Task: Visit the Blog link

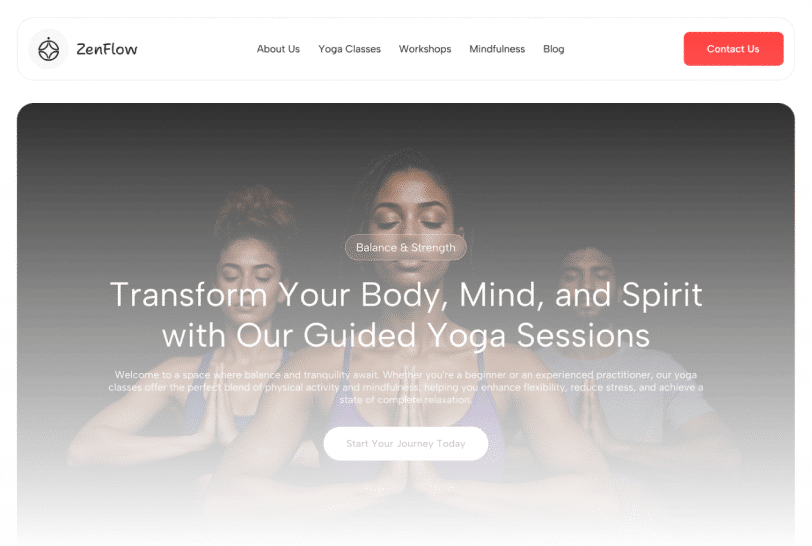Action: [553, 49]
